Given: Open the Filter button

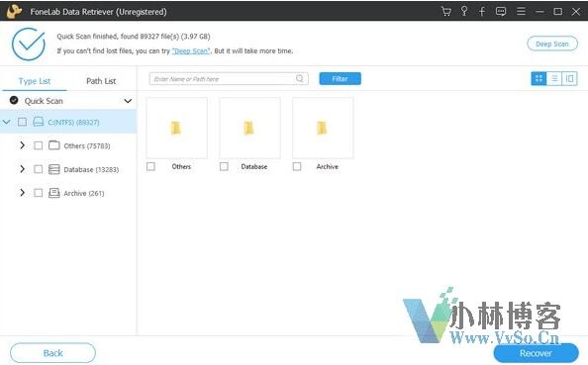Looking at the screenshot, I should point(341,79).
